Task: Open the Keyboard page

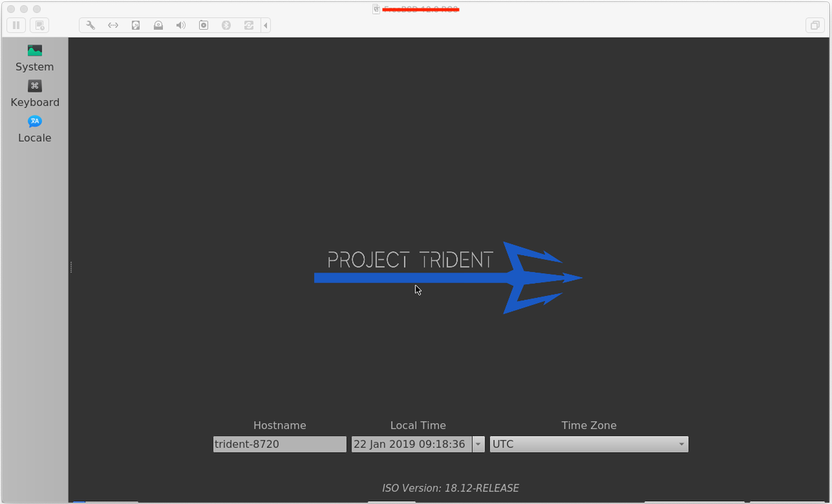Action: pos(35,94)
